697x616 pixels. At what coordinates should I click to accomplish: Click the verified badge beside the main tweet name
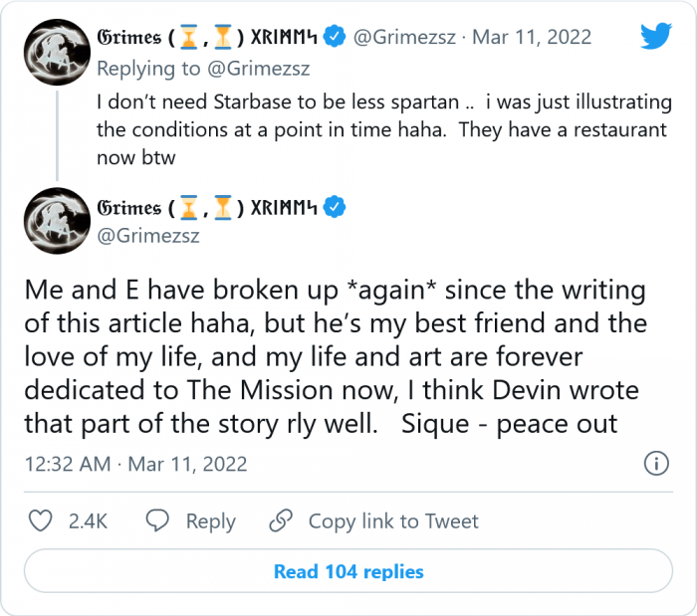[336, 207]
